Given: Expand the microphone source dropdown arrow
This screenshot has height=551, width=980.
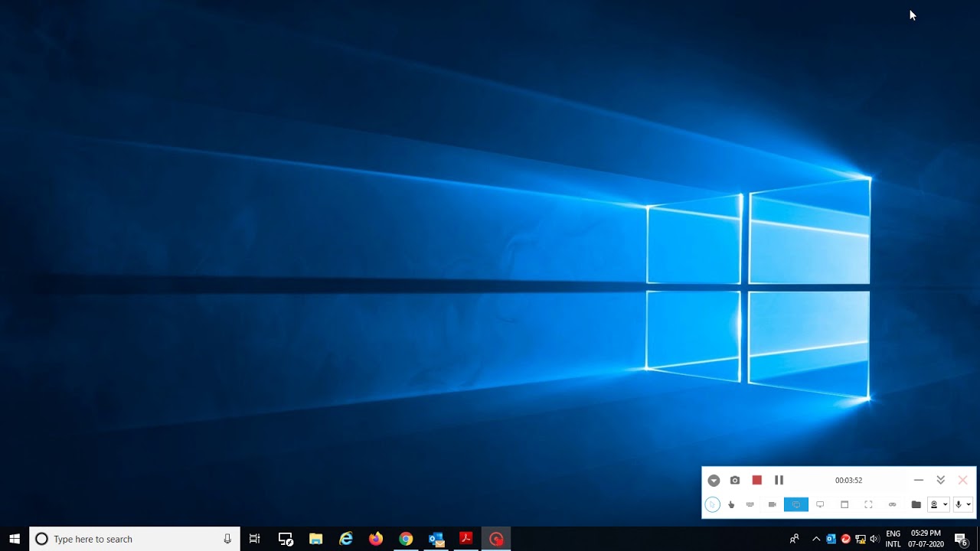Looking at the screenshot, I should [x=969, y=504].
